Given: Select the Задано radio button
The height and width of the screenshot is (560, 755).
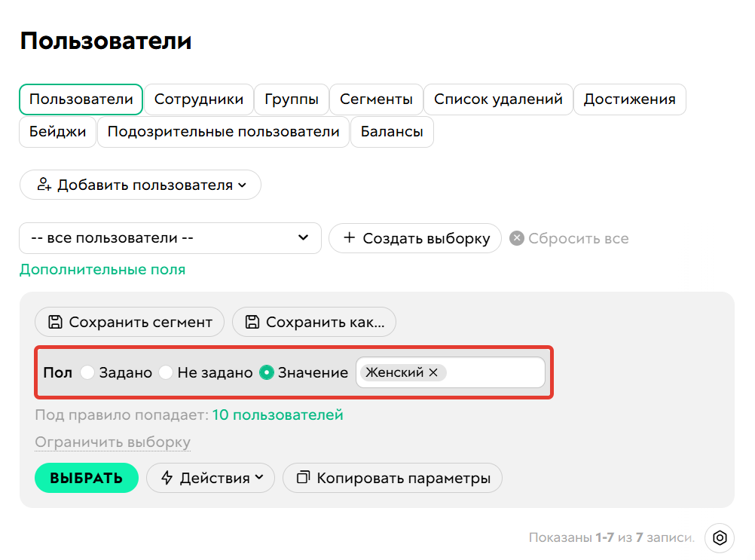Looking at the screenshot, I should 88,372.
